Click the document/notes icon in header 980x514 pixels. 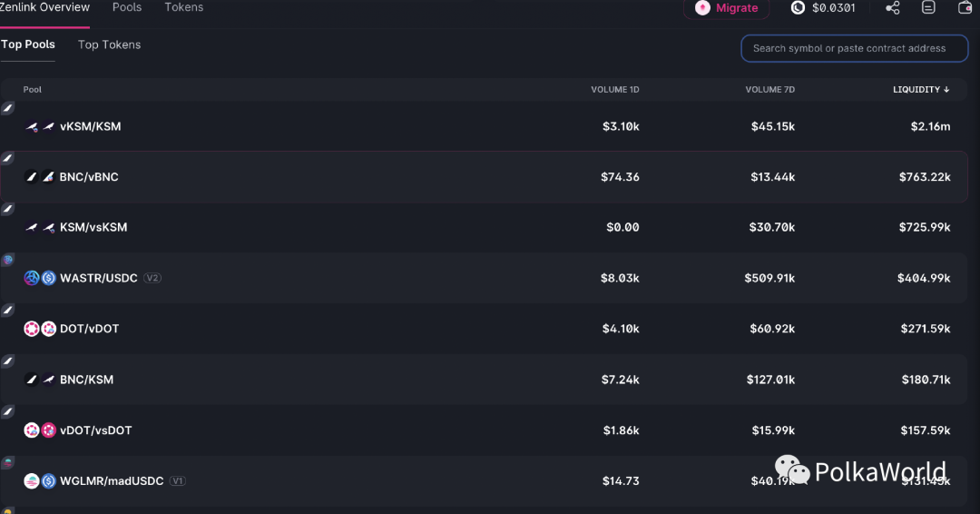[x=928, y=7]
